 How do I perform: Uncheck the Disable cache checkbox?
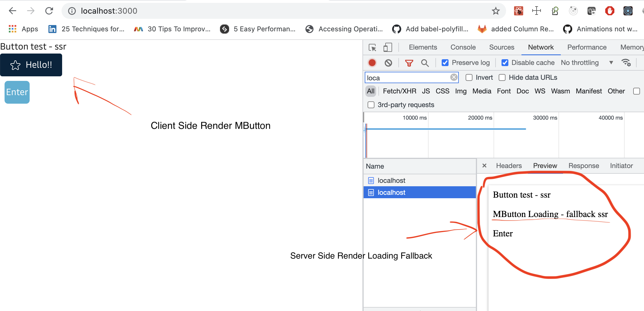tap(505, 63)
